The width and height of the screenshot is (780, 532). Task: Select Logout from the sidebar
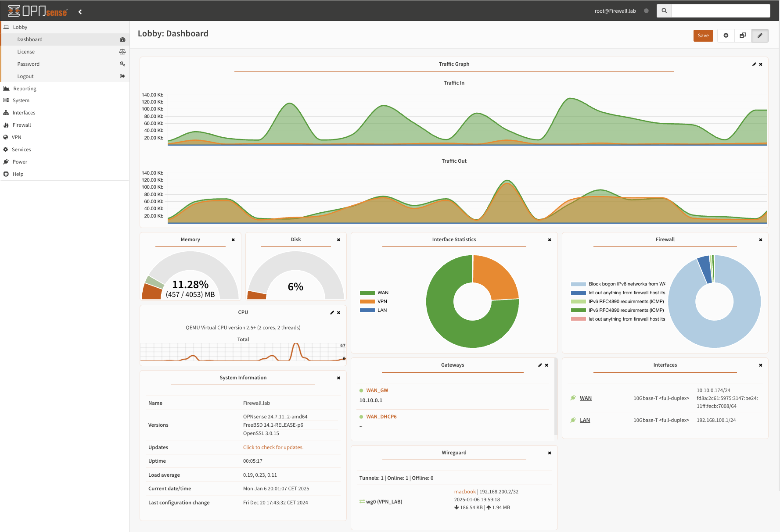[65, 76]
